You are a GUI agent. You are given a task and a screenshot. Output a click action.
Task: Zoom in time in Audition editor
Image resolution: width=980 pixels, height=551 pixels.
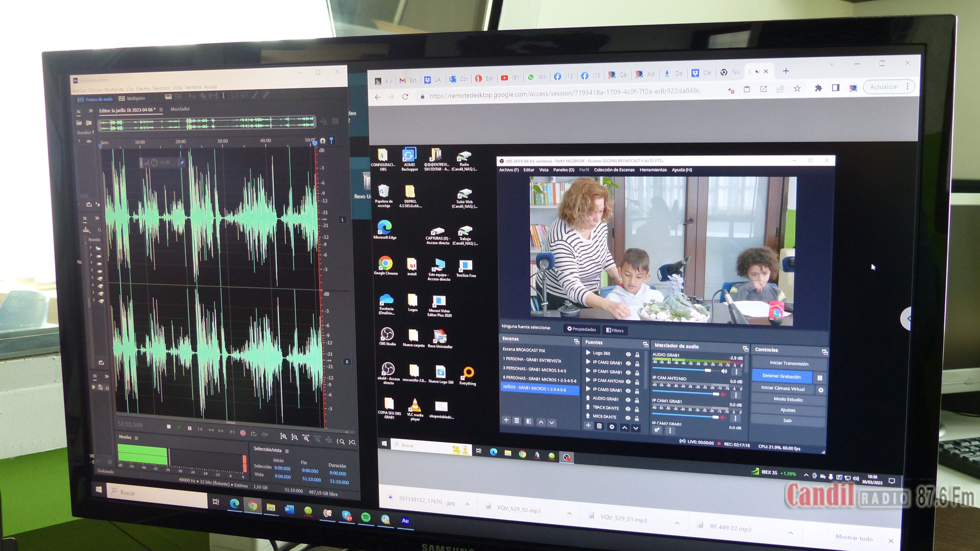pos(306,438)
